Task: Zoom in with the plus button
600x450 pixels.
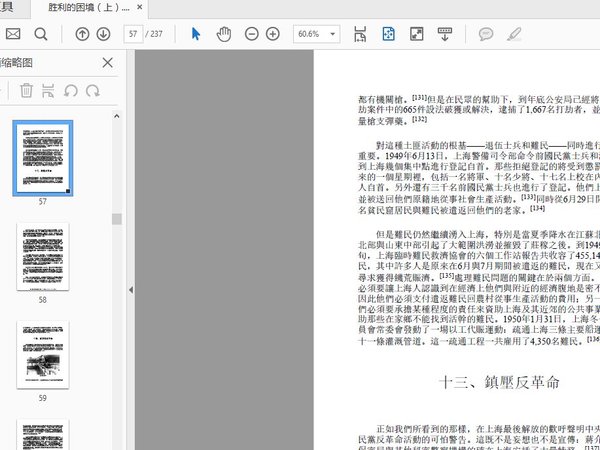Action: point(273,34)
